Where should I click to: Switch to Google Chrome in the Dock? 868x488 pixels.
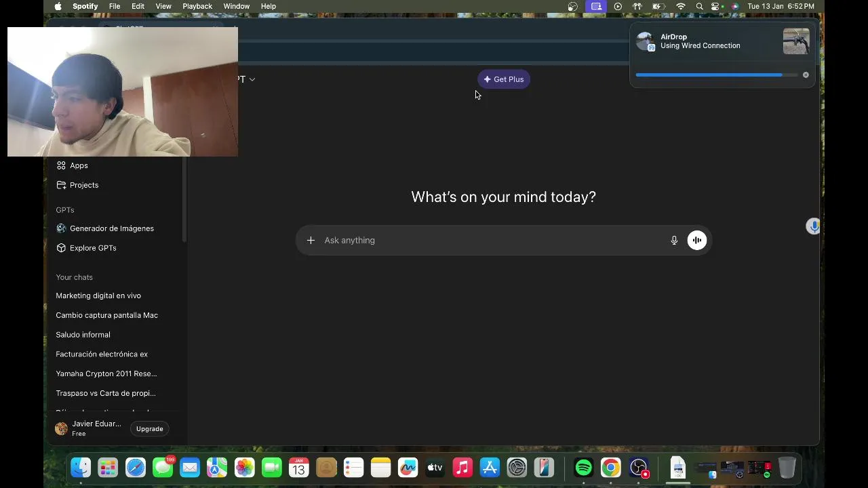611,468
